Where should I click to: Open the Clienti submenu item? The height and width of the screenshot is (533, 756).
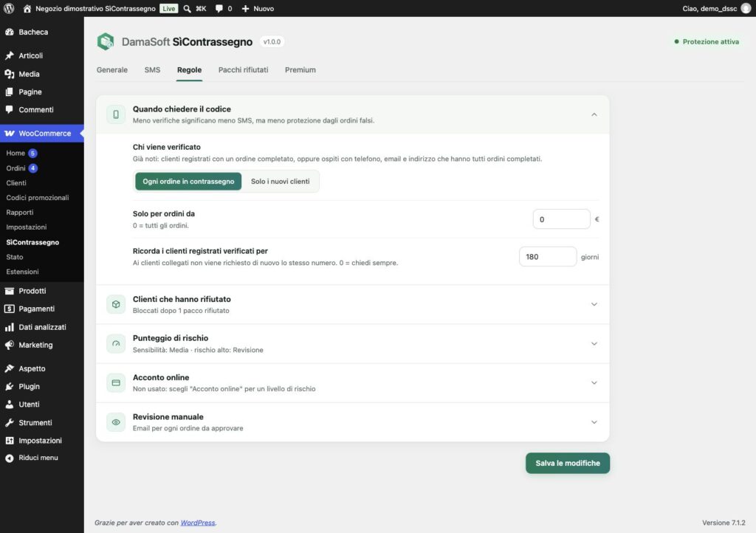coord(16,183)
